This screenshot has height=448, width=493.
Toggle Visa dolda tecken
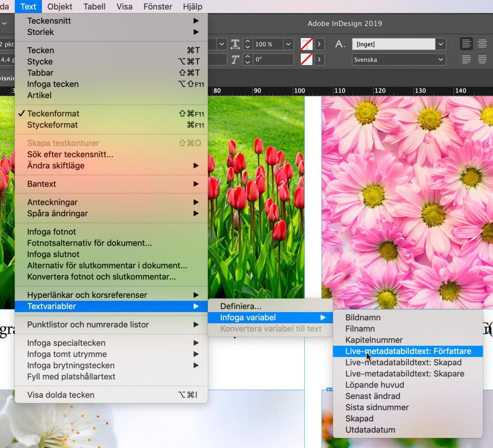coord(61,395)
